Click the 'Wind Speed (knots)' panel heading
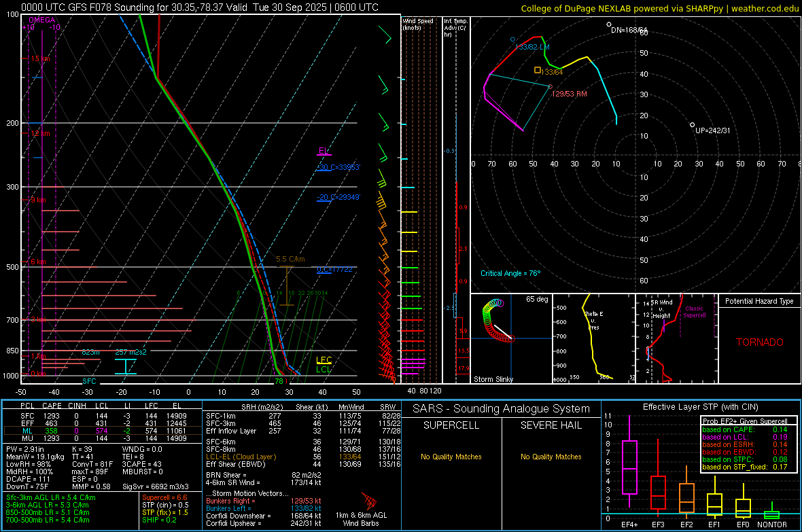Viewport: 802px width, 532px height. [x=418, y=24]
